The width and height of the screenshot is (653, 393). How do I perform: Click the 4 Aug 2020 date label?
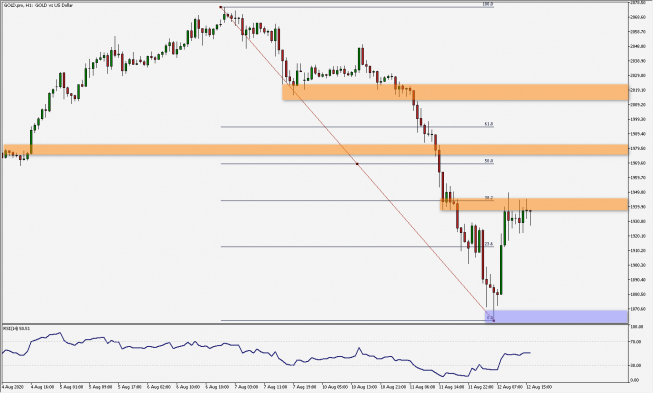coord(13,387)
